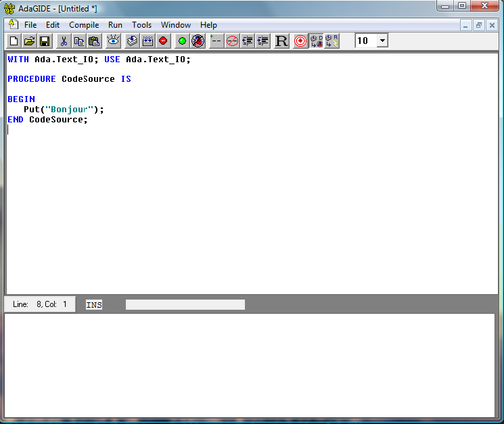Viewport: 504px width, 424px height.
Task: Click the Copy icon in the toolbar
Action: pos(79,41)
